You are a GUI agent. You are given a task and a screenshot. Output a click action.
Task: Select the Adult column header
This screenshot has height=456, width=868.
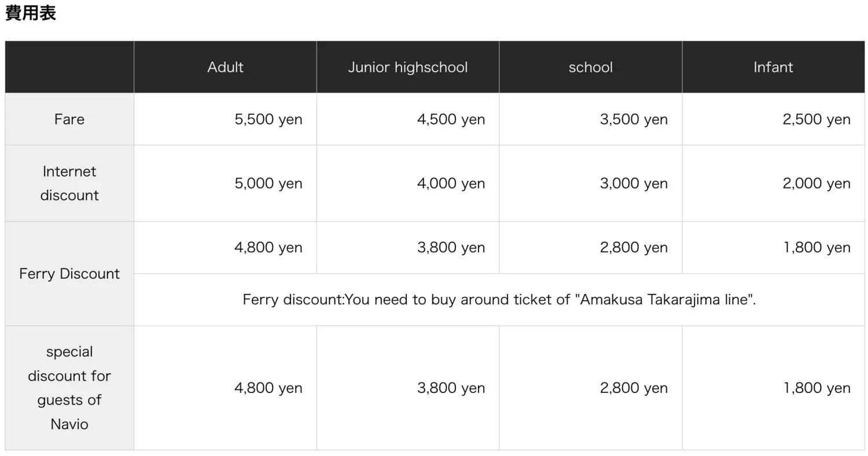click(225, 67)
